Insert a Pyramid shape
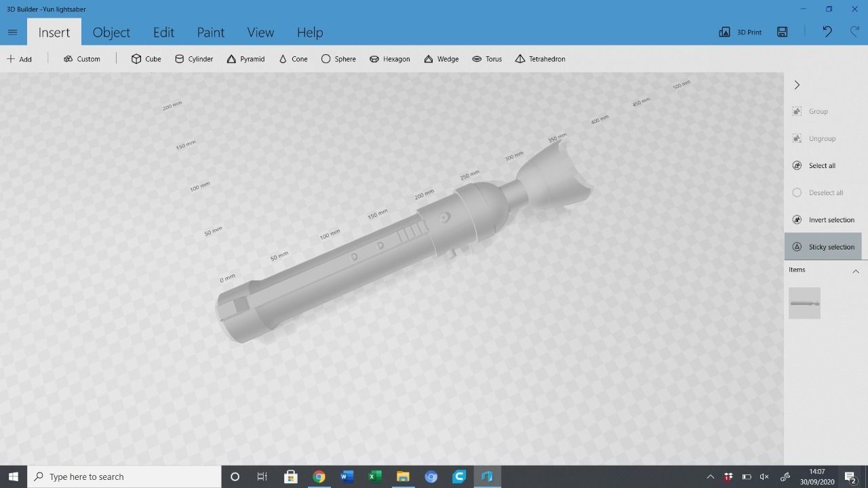This screenshot has width=868, height=488. 245,59
